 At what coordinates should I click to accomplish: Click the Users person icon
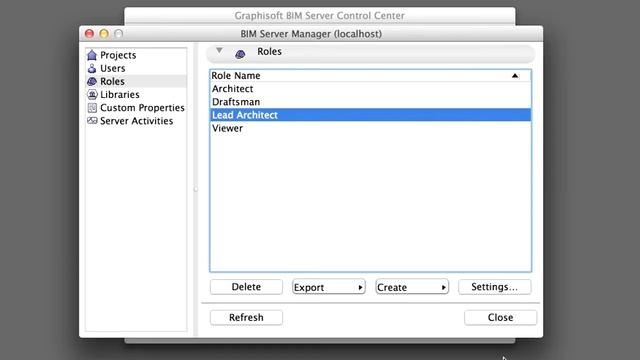pos(92,68)
